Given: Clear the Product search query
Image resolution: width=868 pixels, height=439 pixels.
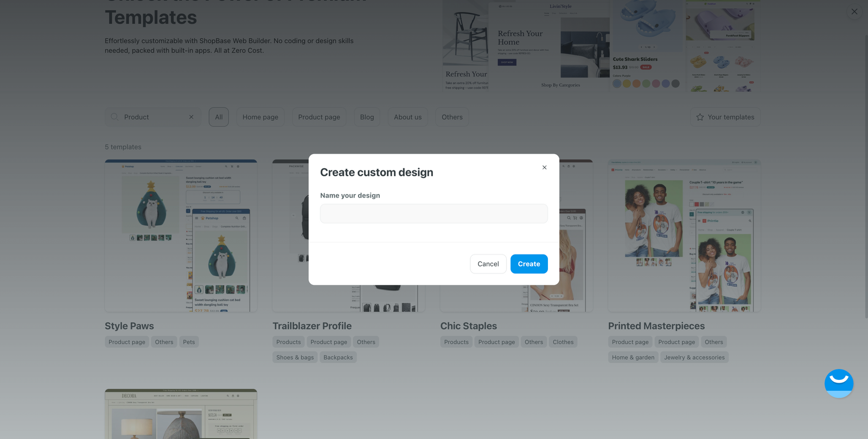Looking at the screenshot, I should (191, 117).
